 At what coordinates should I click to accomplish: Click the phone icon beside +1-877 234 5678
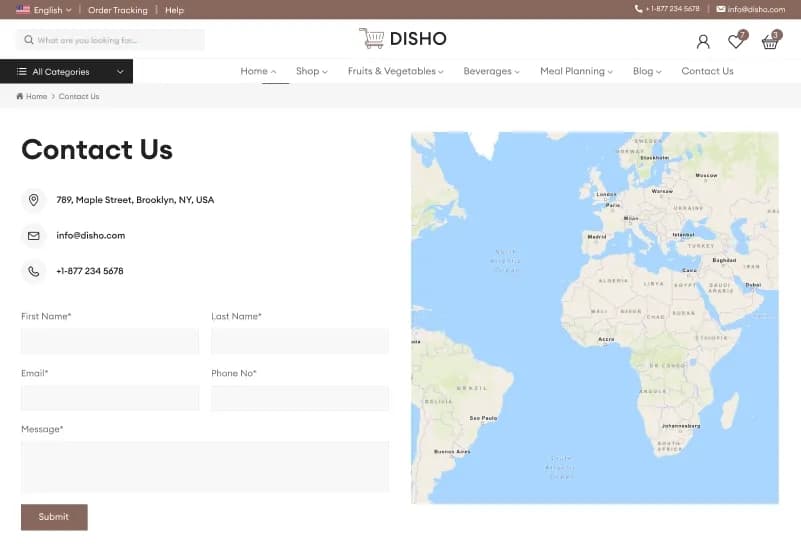[x=34, y=271]
